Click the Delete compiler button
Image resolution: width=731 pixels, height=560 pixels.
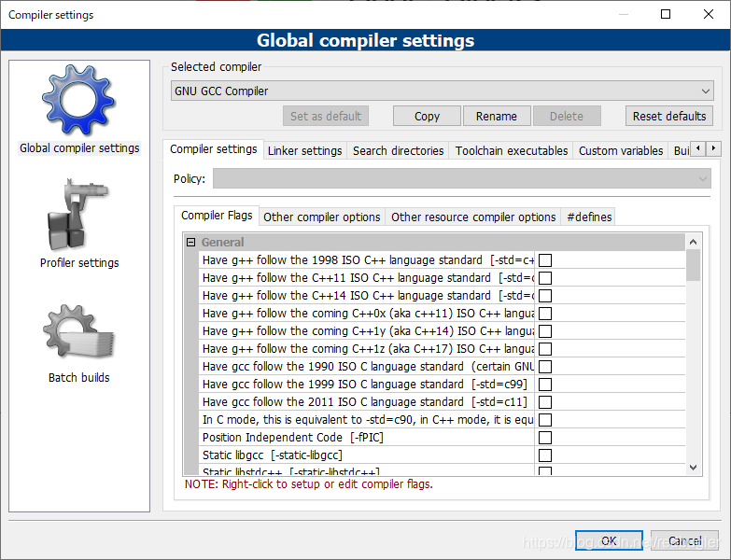point(567,116)
